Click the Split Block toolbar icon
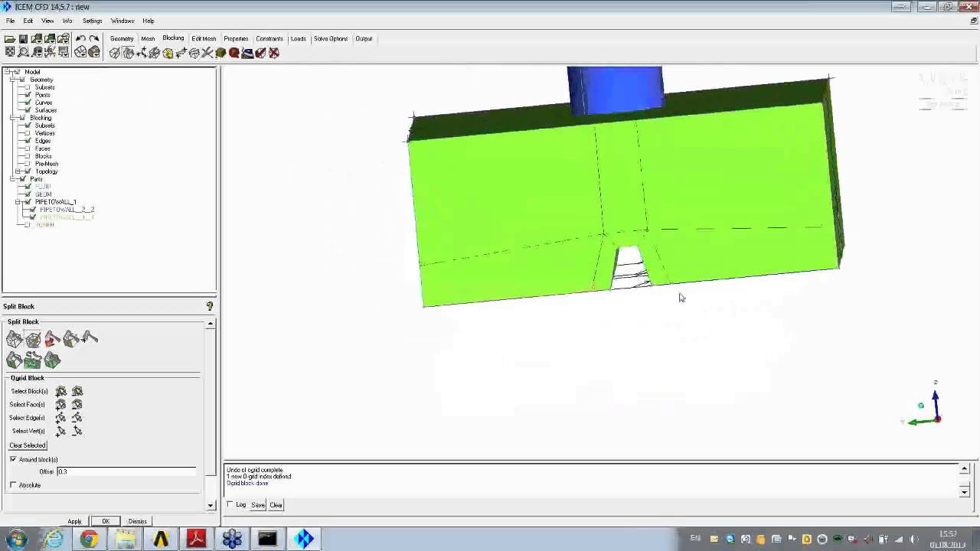 click(x=128, y=53)
